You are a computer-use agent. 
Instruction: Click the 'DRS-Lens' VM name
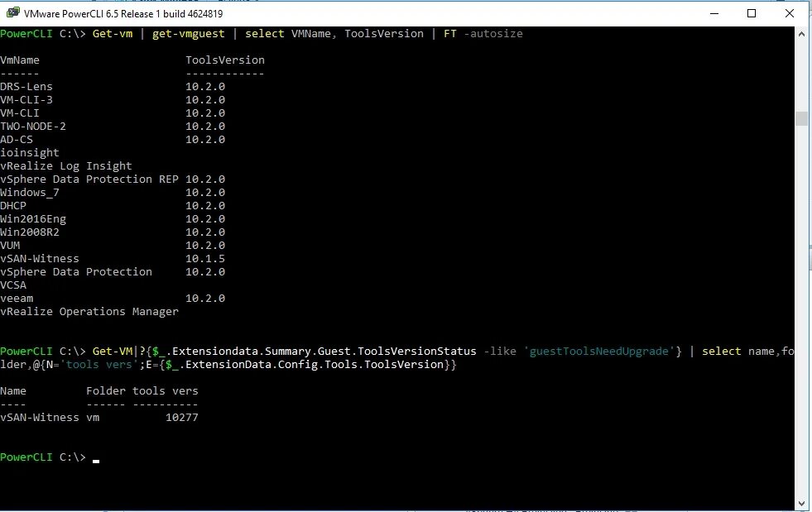click(x=26, y=87)
